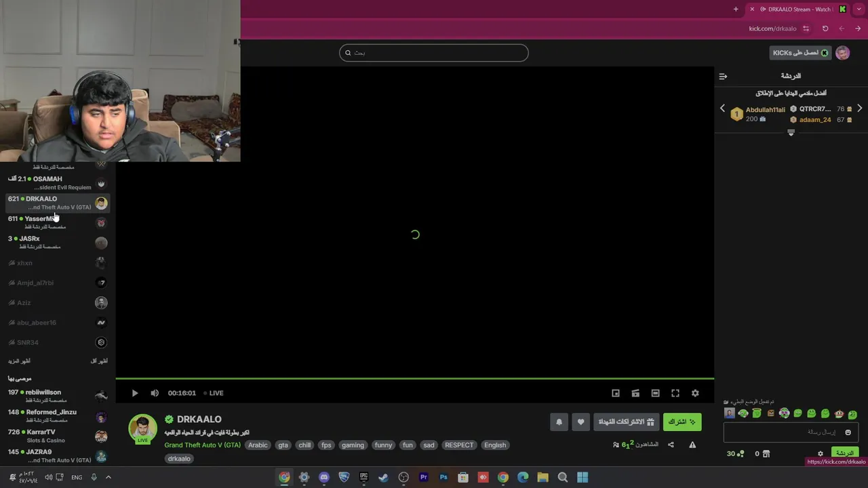Viewport: 868px width, 488px height.
Task: Open the emoji picker in chat box
Action: coord(848,432)
